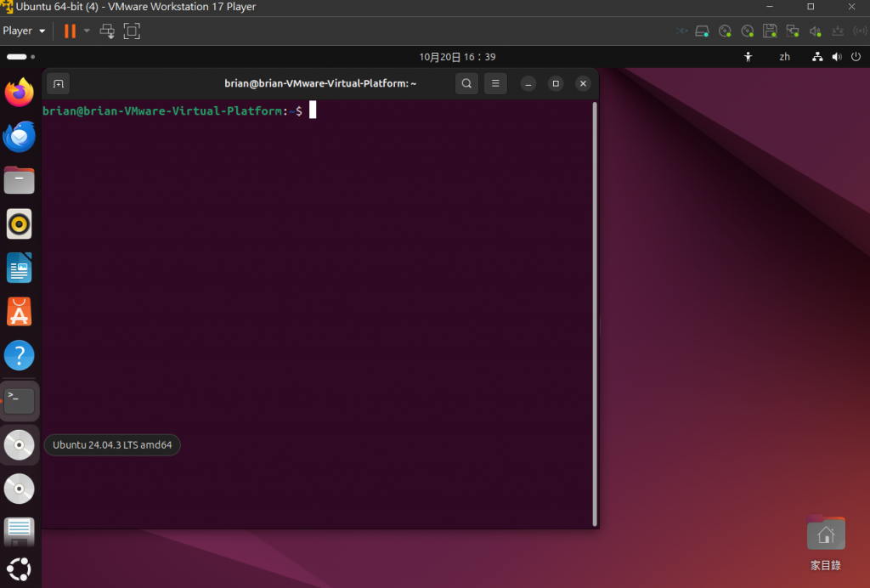This screenshot has height=588, width=870.
Task: Click the Ubuntu 24.04.3 LTS amd64 tooltip
Action: point(112,445)
